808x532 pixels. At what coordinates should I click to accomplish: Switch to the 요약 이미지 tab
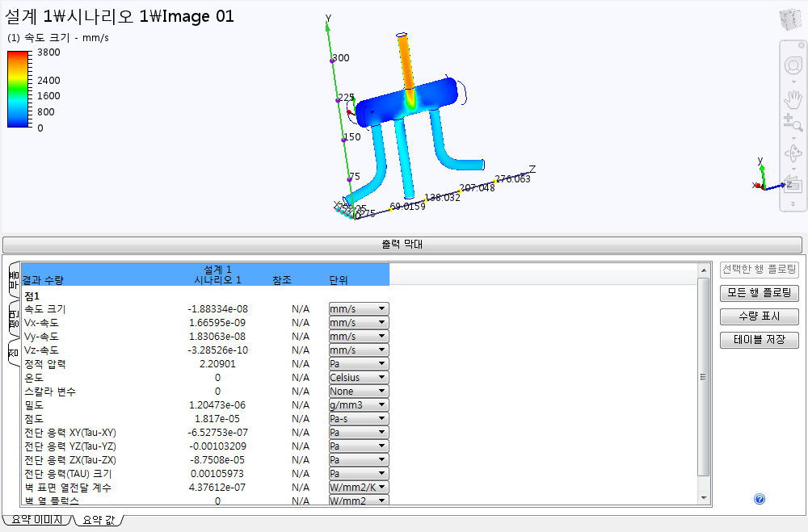[36, 520]
